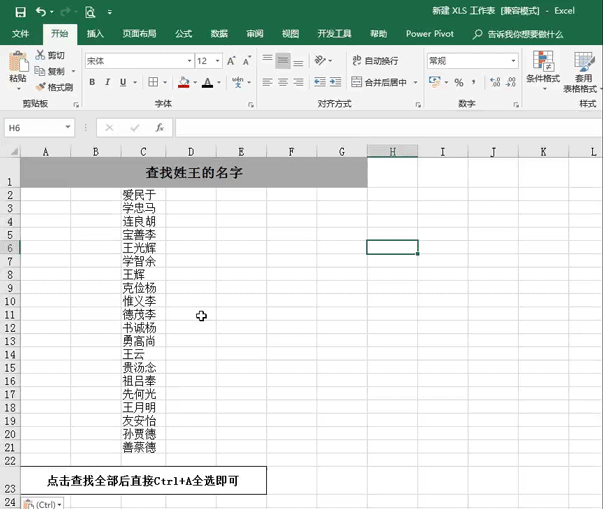
Task: Click the Paste (粘贴) button
Action: [x=18, y=70]
